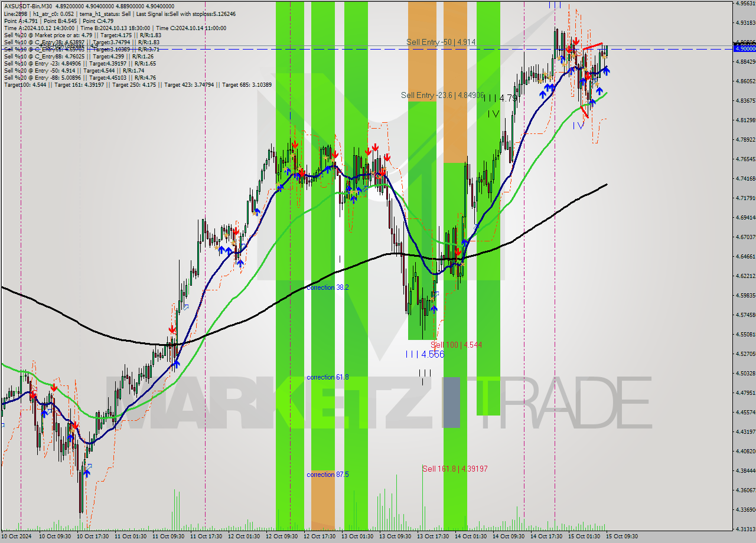Screen dimensions: 756x543
Task: Click the '15 Oct 09:30' time axis label
Action: (623, 537)
